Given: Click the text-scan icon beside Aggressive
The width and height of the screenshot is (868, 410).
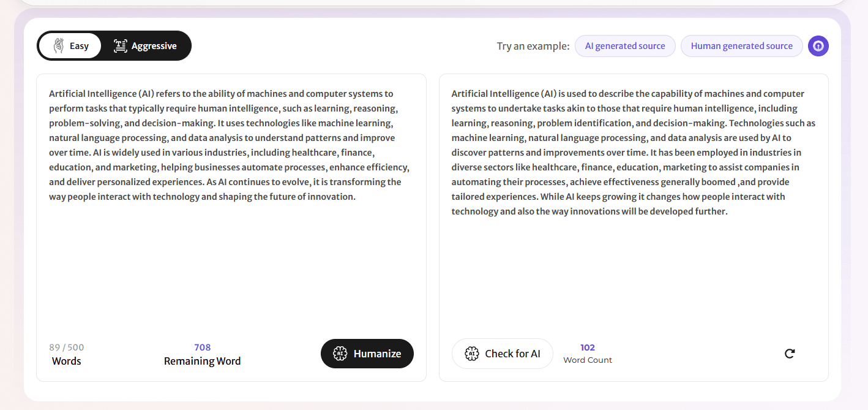Looking at the screenshot, I should click(x=121, y=46).
